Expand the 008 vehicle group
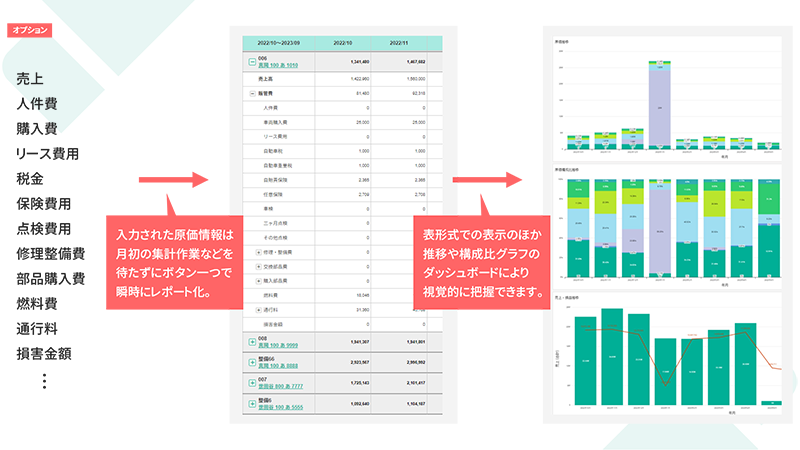The image size is (800, 450). point(250,341)
